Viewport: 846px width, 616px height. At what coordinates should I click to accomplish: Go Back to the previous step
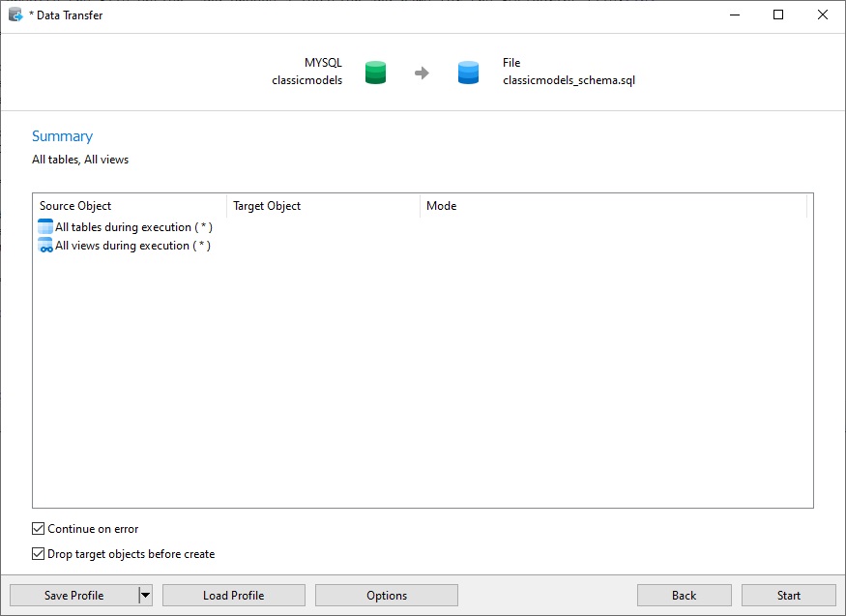685,596
